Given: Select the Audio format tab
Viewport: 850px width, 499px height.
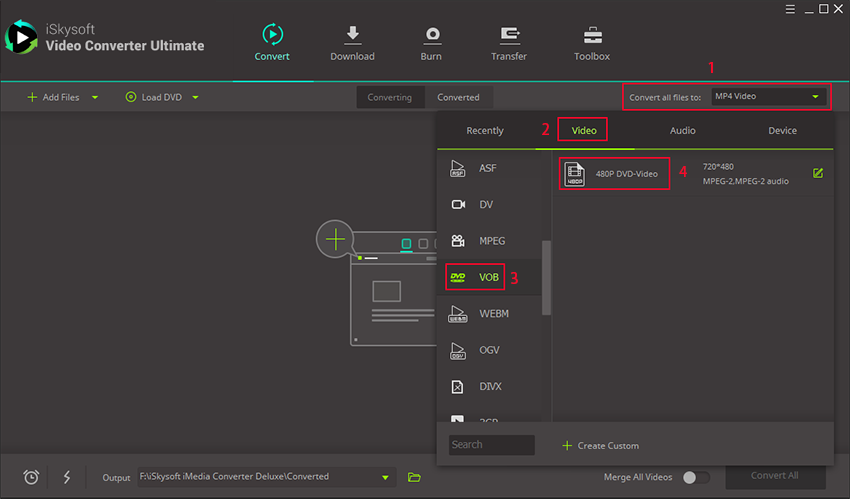Looking at the screenshot, I should click(x=682, y=131).
